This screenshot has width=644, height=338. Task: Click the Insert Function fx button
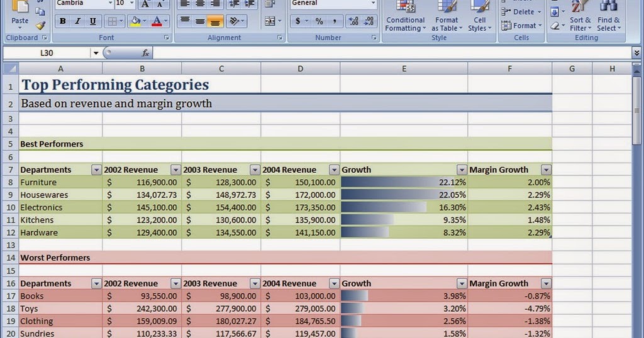[145, 53]
